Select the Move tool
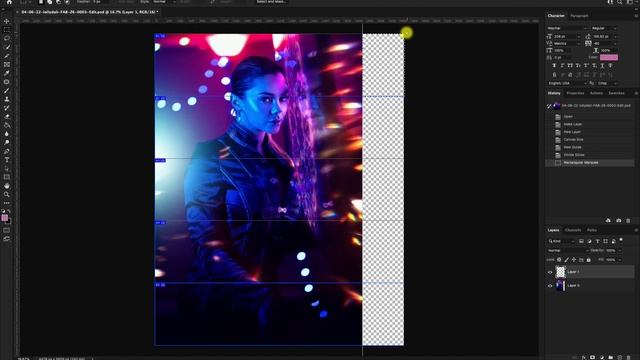The height and width of the screenshot is (360, 640). pyautogui.click(x=7, y=21)
